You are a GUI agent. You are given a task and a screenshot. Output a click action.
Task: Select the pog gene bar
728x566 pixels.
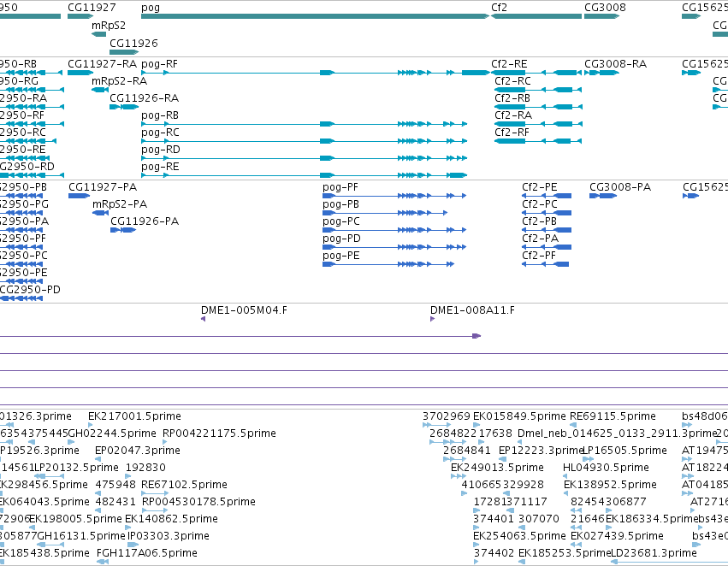(x=316, y=16)
